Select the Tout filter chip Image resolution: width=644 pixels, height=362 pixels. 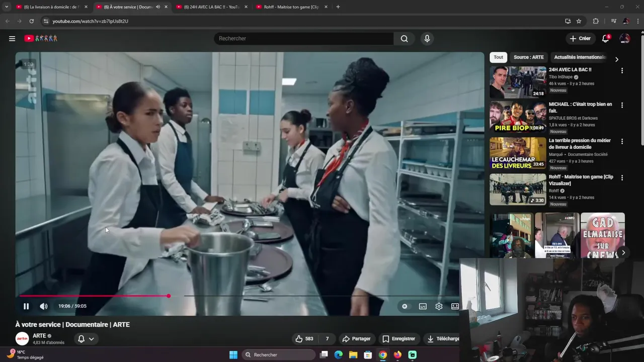pos(498,57)
